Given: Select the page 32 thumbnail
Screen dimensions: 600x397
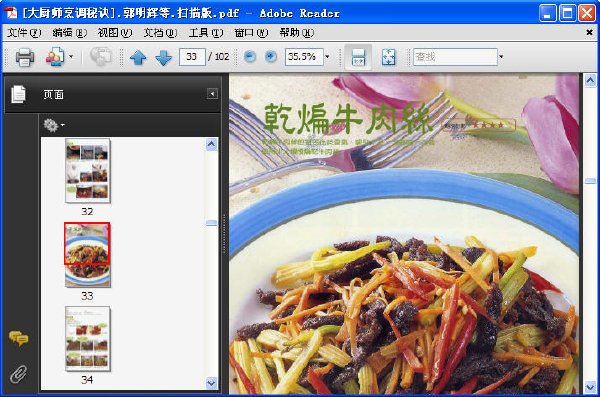Looking at the screenshot, I should [88, 171].
